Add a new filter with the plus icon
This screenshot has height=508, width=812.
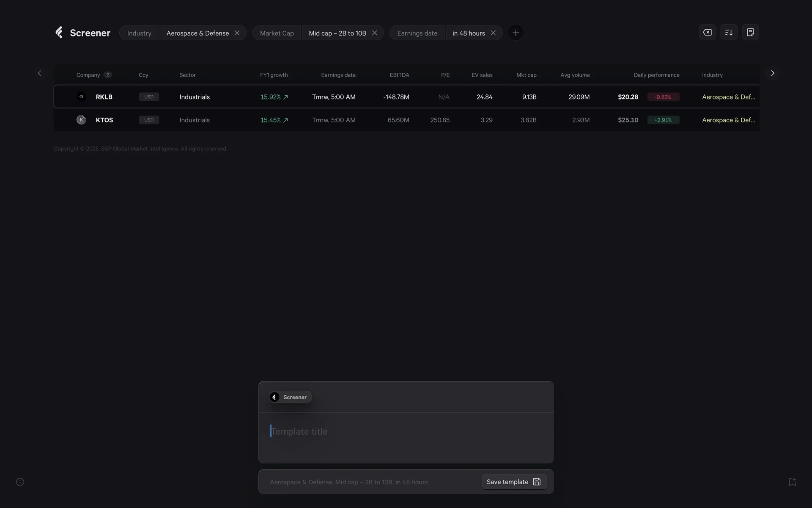click(516, 33)
